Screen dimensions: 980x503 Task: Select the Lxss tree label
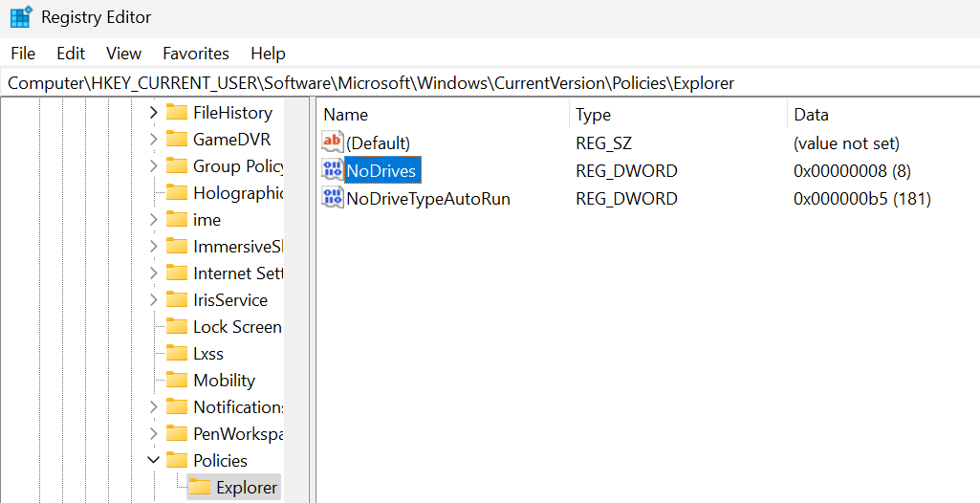point(208,354)
